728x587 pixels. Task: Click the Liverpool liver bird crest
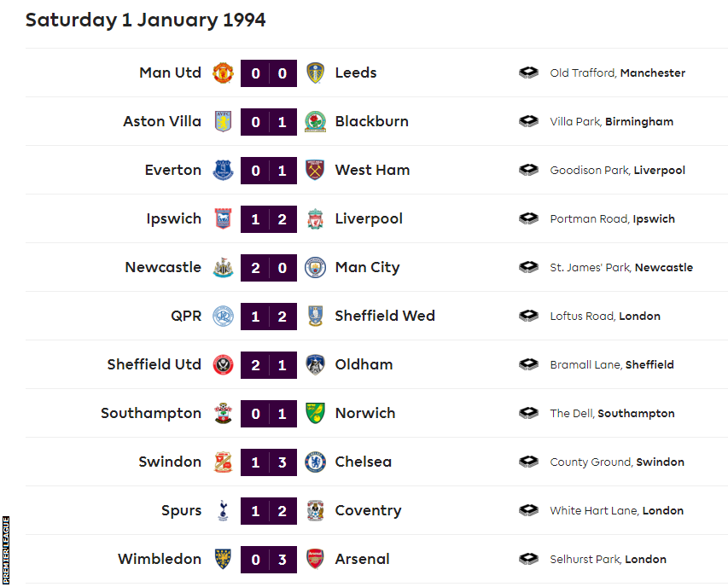point(315,218)
